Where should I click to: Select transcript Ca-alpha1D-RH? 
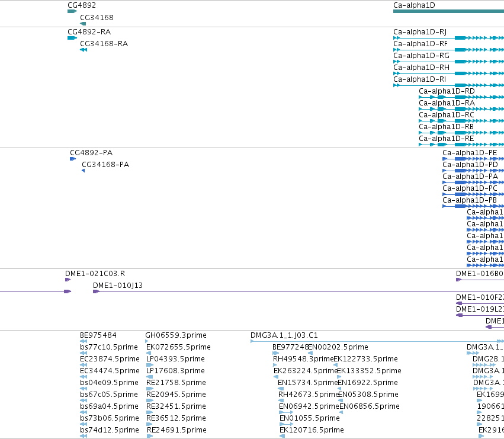422,68
